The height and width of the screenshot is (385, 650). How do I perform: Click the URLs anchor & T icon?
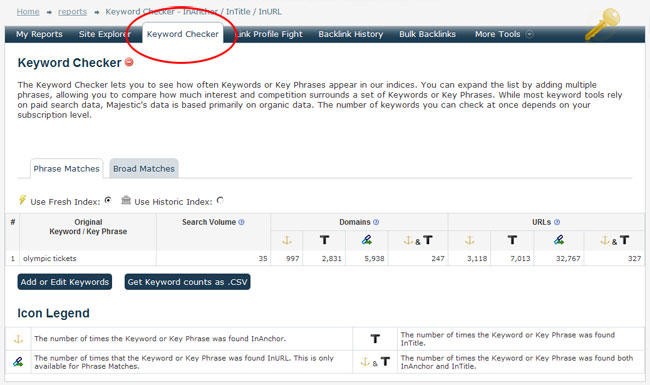[615, 240]
